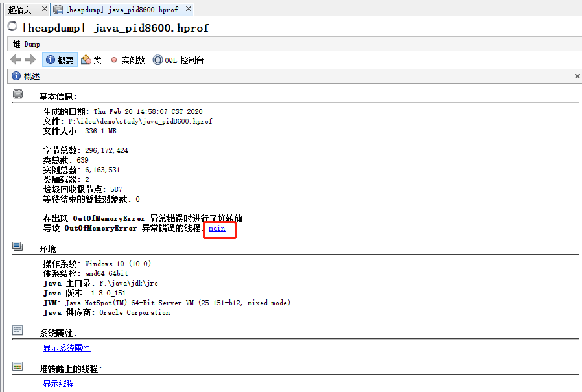Go back with the left arrow icon
The image size is (582, 392).
[x=16, y=60]
